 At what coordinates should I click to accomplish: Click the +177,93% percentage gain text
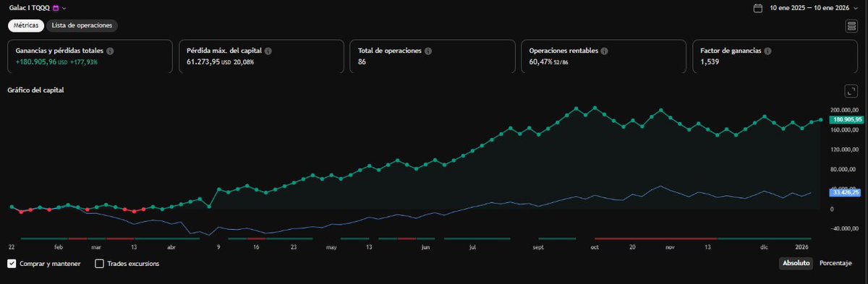click(84, 62)
